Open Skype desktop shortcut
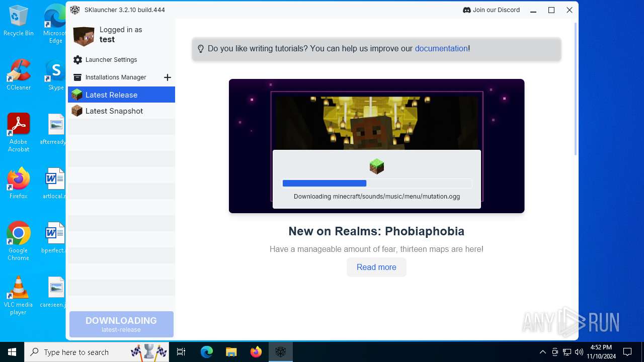Image resolution: width=644 pixels, height=362 pixels. click(x=54, y=74)
